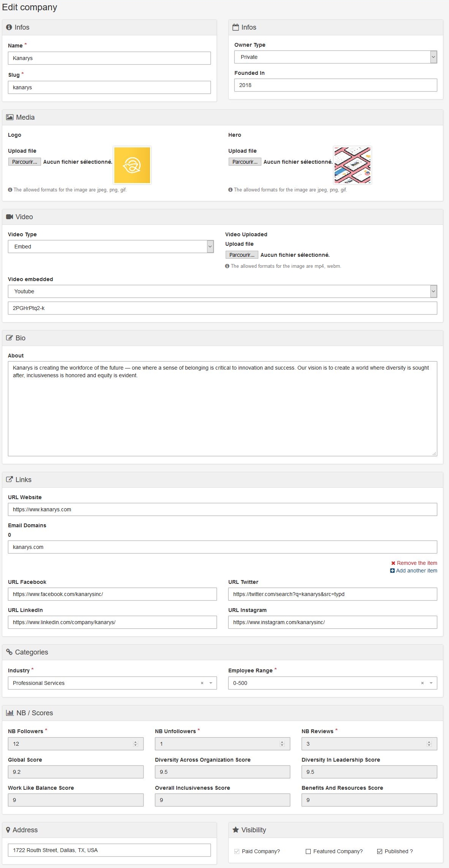Open the Video Type Embed dropdown
The image size is (449, 868).
(x=111, y=247)
